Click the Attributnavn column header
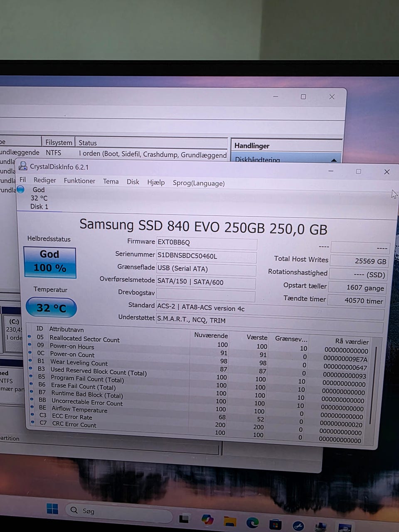 pyautogui.click(x=66, y=329)
